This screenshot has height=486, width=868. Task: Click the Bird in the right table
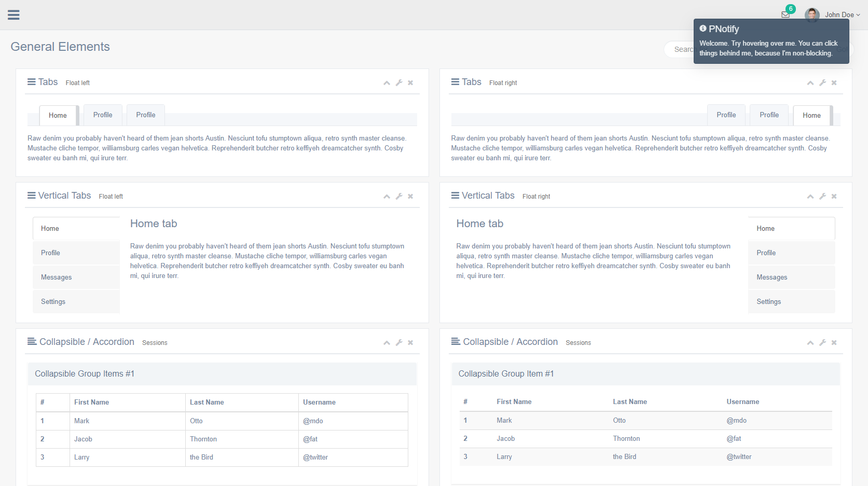click(x=624, y=456)
